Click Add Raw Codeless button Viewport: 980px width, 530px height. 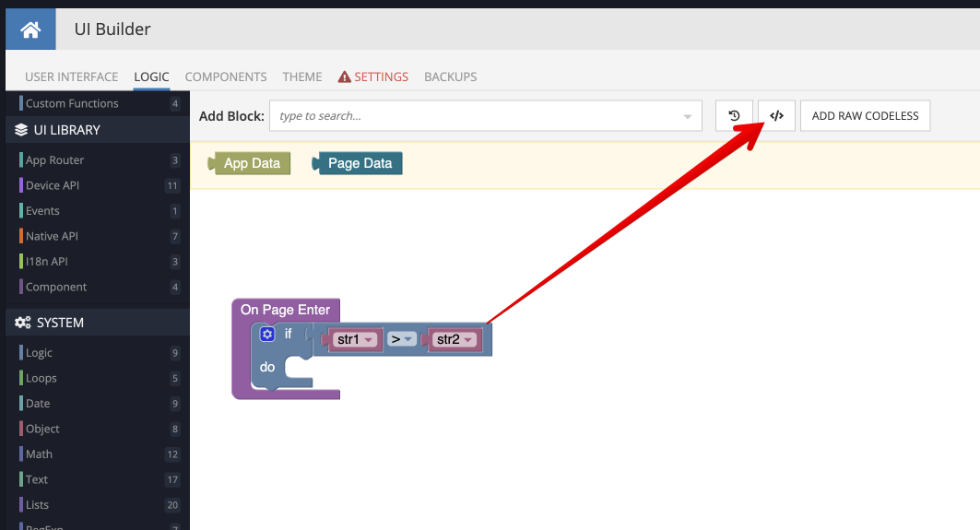(865, 116)
